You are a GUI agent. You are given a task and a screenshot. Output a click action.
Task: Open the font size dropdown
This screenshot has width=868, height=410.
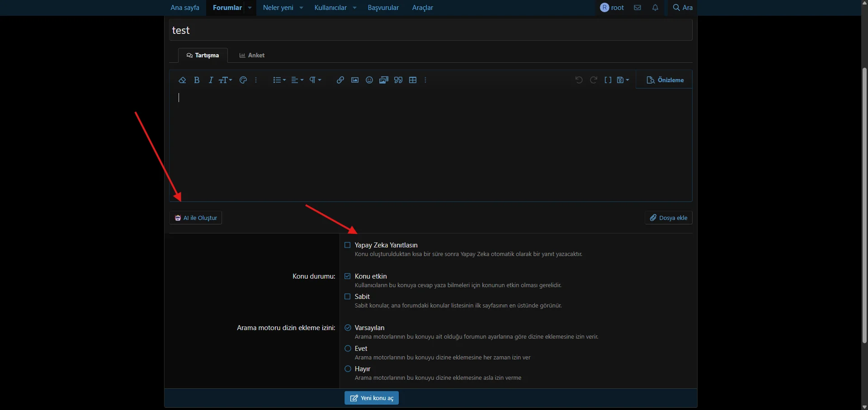point(226,80)
